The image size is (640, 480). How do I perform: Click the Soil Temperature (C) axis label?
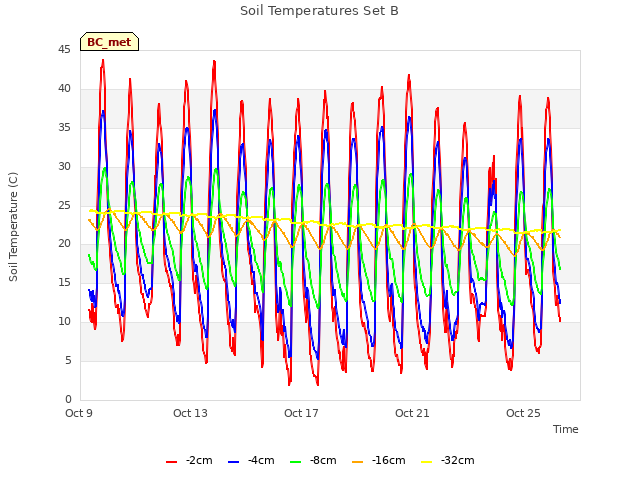coord(13,227)
